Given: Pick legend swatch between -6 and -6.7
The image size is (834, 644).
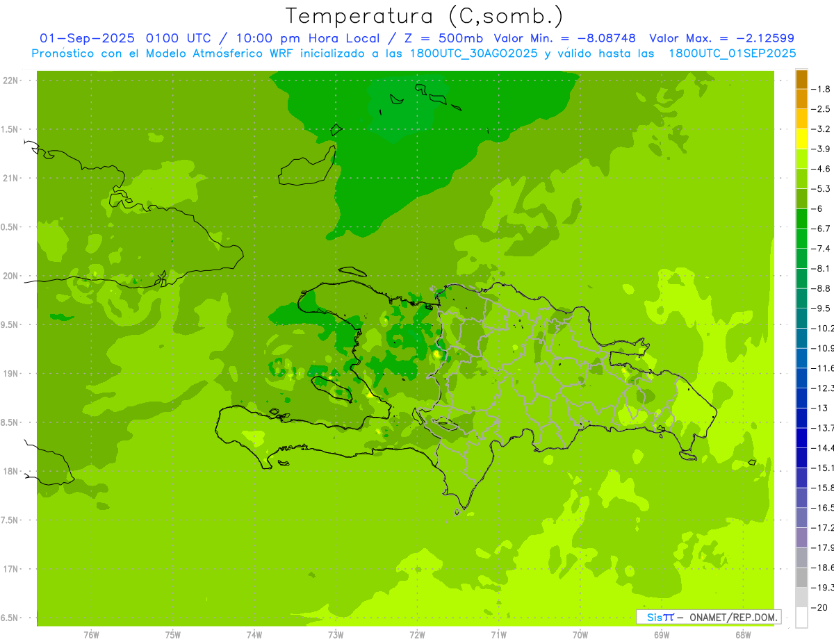Looking at the screenshot, I should coord(801,219).
